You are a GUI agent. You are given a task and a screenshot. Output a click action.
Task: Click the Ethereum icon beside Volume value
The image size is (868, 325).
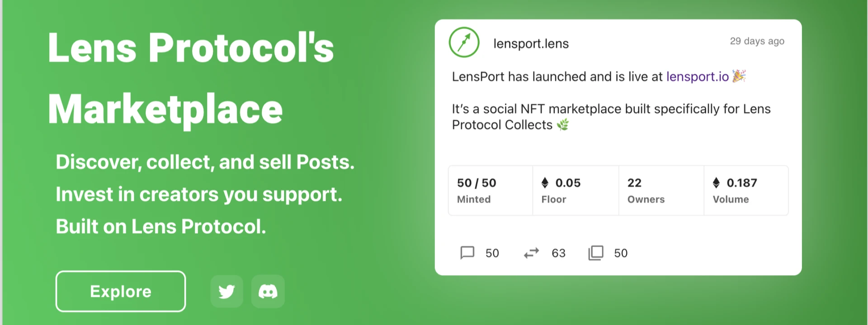[x=716, y=183]
